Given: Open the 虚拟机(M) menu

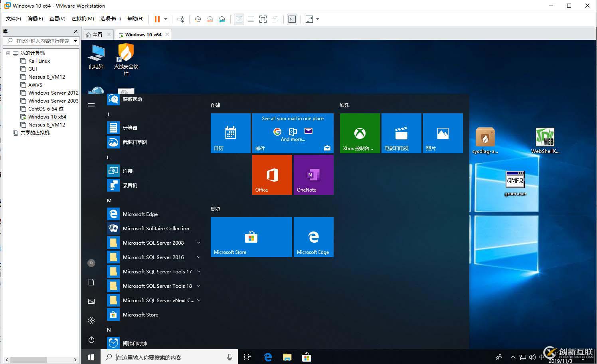Looking at the screenshot, I should (83, 19).
